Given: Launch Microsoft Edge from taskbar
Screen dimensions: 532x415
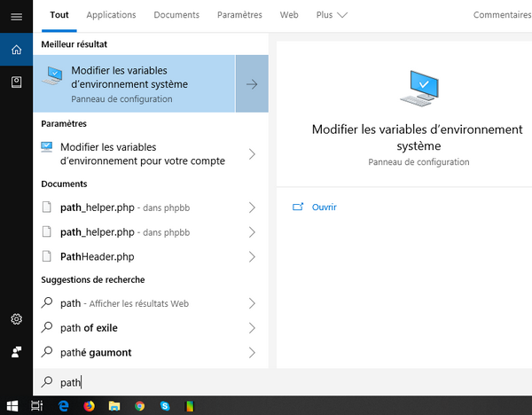Looking at the screenshot, I should coord(64,406).
